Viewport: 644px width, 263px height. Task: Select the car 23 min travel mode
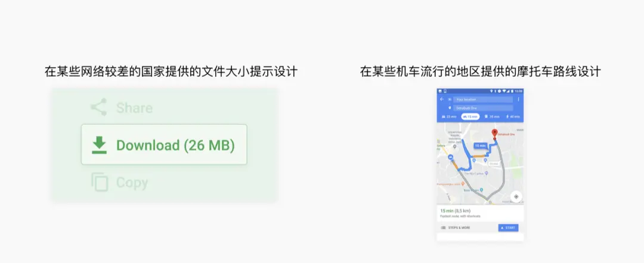click(x=448, y=117)
